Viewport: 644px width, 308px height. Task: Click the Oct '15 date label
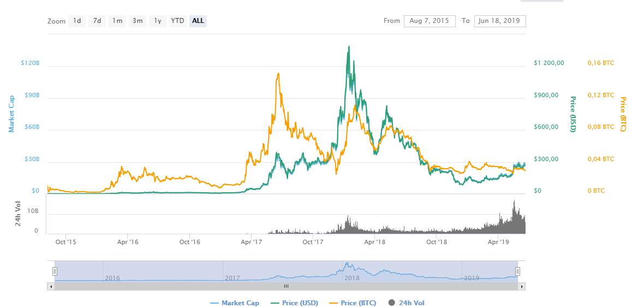(x=66, y=242)
